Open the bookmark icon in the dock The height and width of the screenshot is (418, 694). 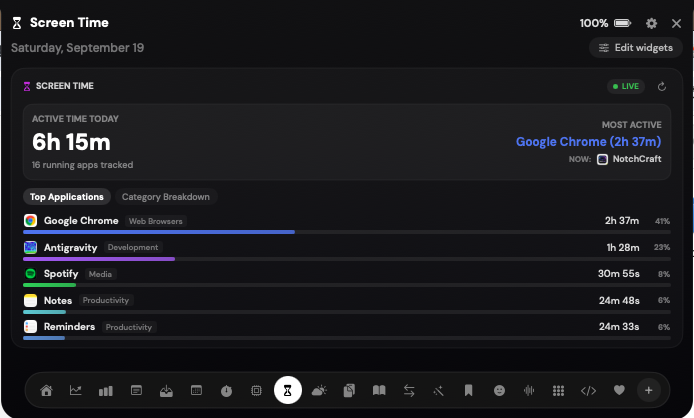(468, 391)
